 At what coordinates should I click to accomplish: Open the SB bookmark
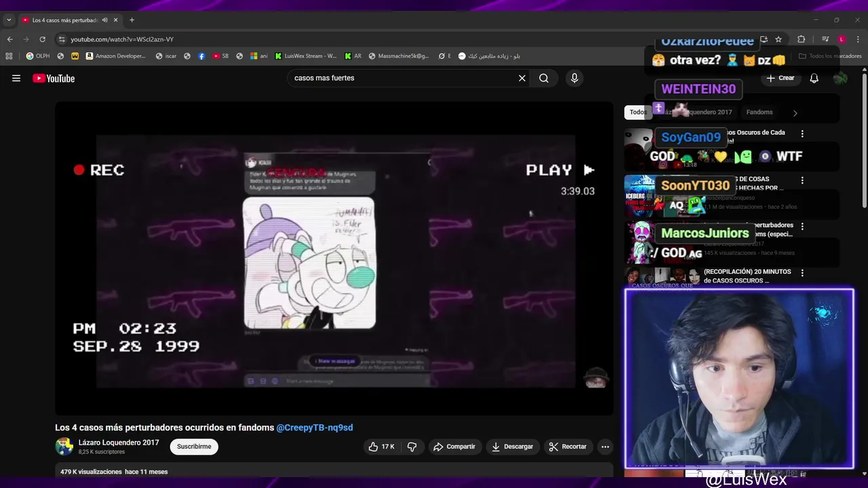tap(220, 56)
